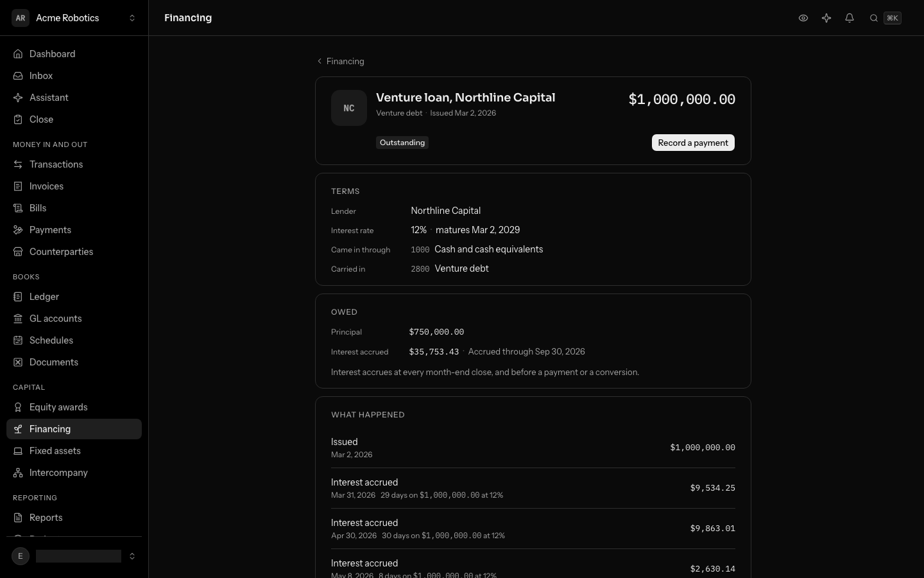Click the Transactions arrows icon in the sidebar
This screenshot has height=578, width=924.
(x=18, y=164)
